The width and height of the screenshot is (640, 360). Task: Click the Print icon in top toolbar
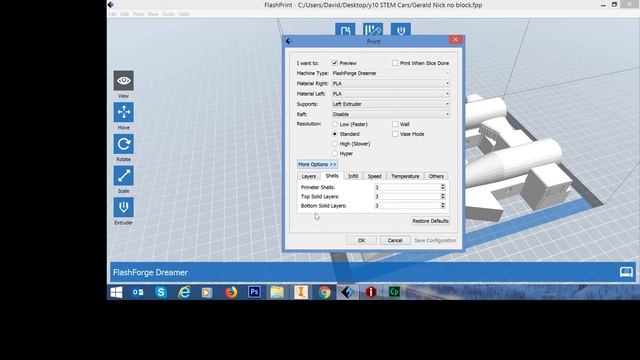[401, 30]
